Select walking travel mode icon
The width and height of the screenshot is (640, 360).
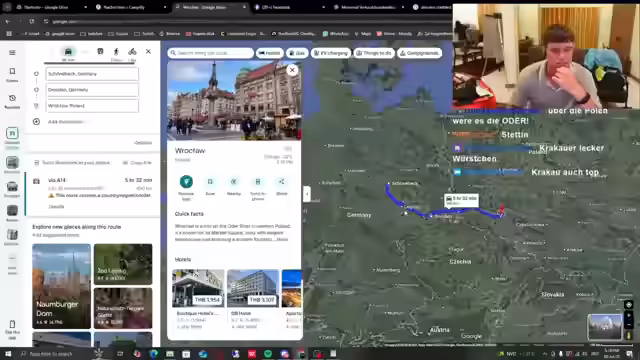coord(116,51)
